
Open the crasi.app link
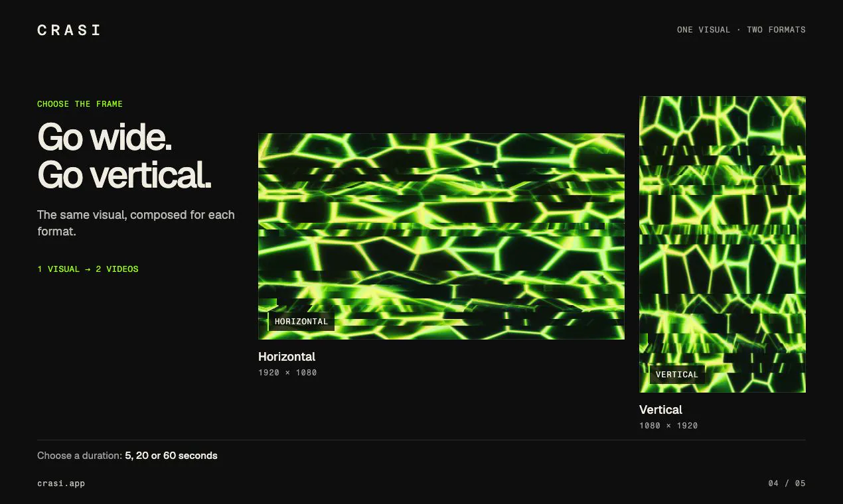point(61,483)
